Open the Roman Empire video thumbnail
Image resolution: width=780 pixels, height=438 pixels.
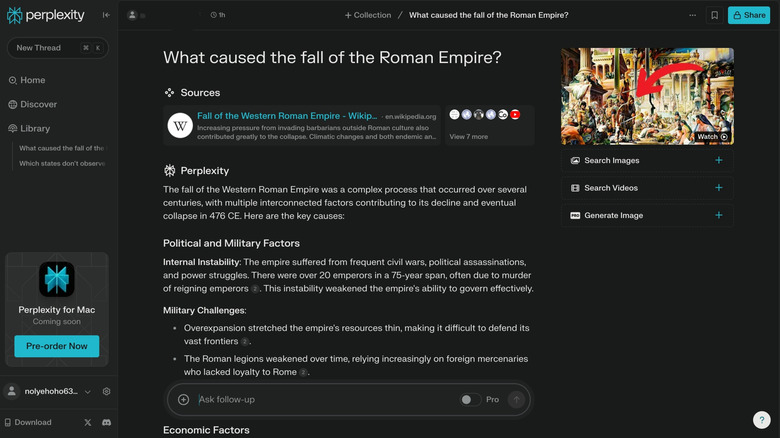tap(647, 96)
